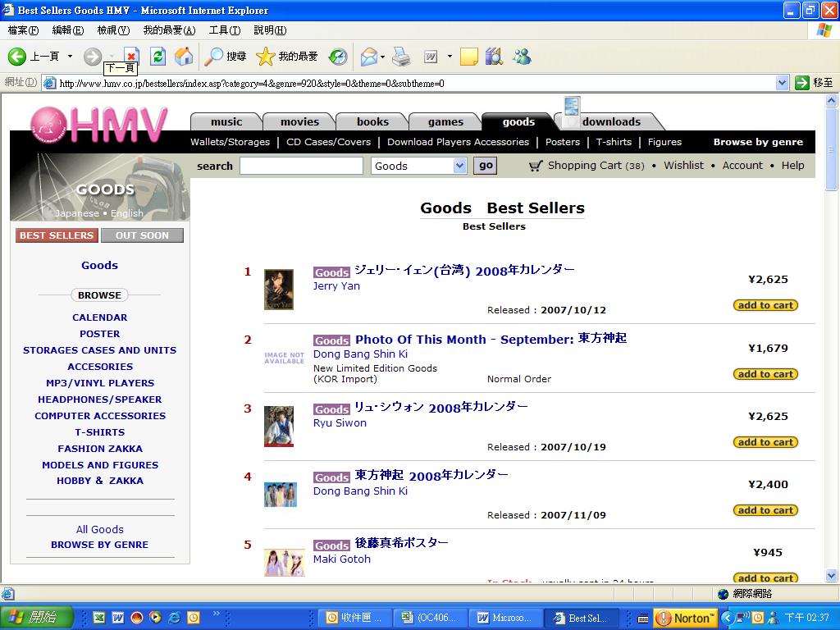Add Jerry Yan calendar to cart
The width and height of the screenshot is (840, 630).
click(765, 305)
